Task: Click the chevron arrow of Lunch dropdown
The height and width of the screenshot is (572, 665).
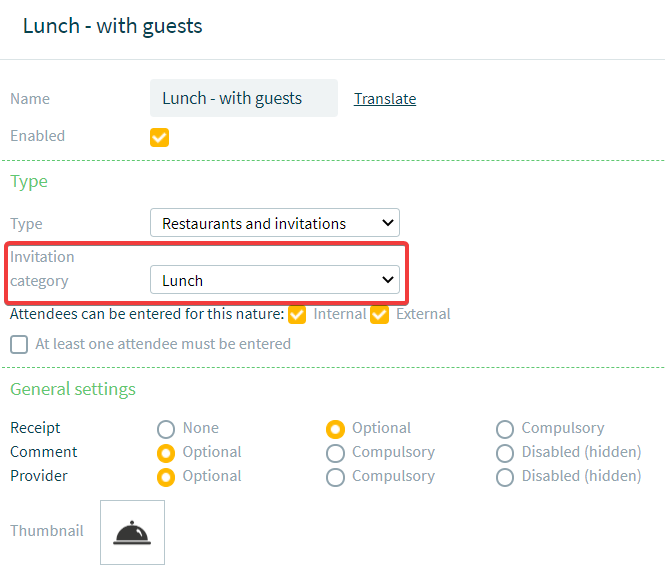Action: click(x=388, y=279)
